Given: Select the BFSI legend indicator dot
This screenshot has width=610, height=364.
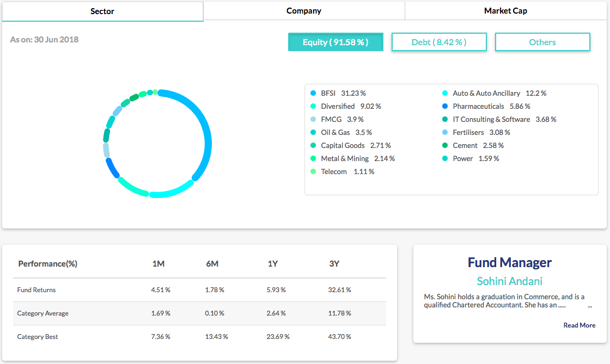Looking at the screenshot, I should 313,93.
